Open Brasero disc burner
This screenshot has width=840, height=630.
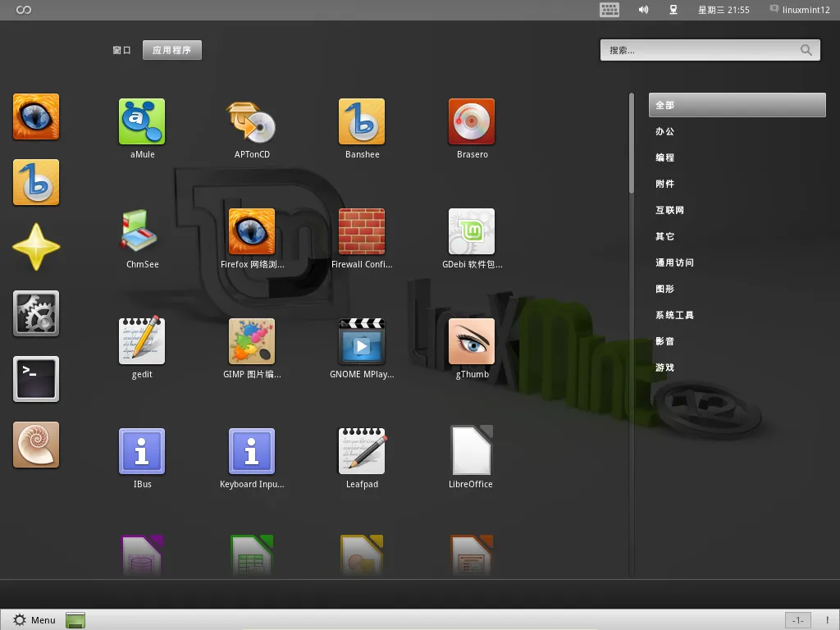pos(472,121)
